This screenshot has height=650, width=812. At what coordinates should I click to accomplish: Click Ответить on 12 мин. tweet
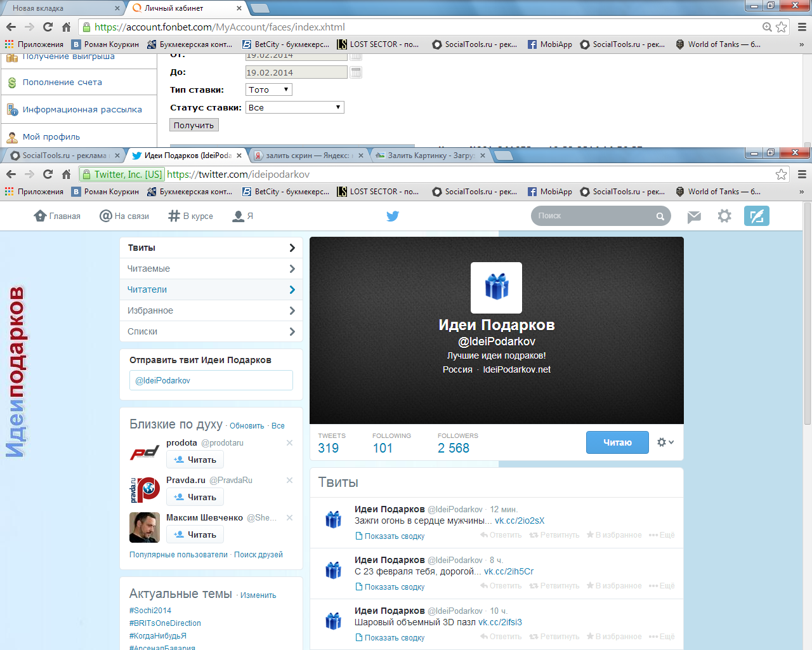[501, 535]
